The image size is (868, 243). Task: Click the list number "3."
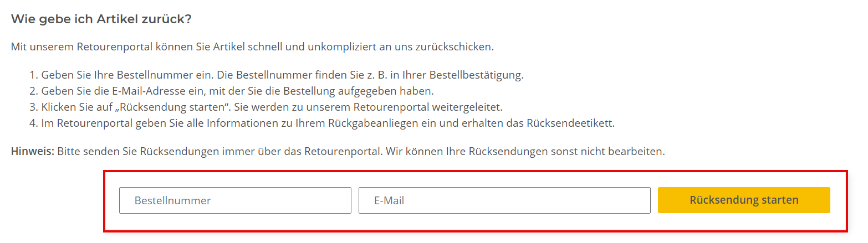pos(34,107)
